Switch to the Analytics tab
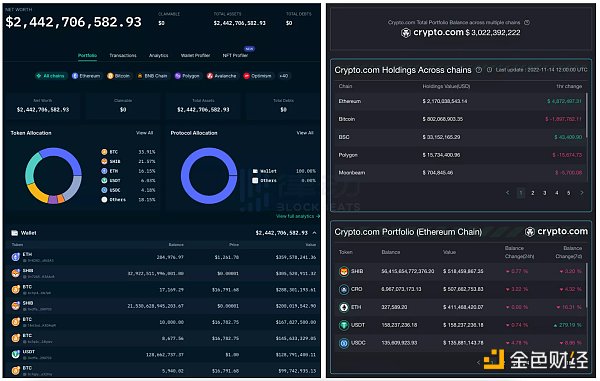 click(x=159, y=55)
